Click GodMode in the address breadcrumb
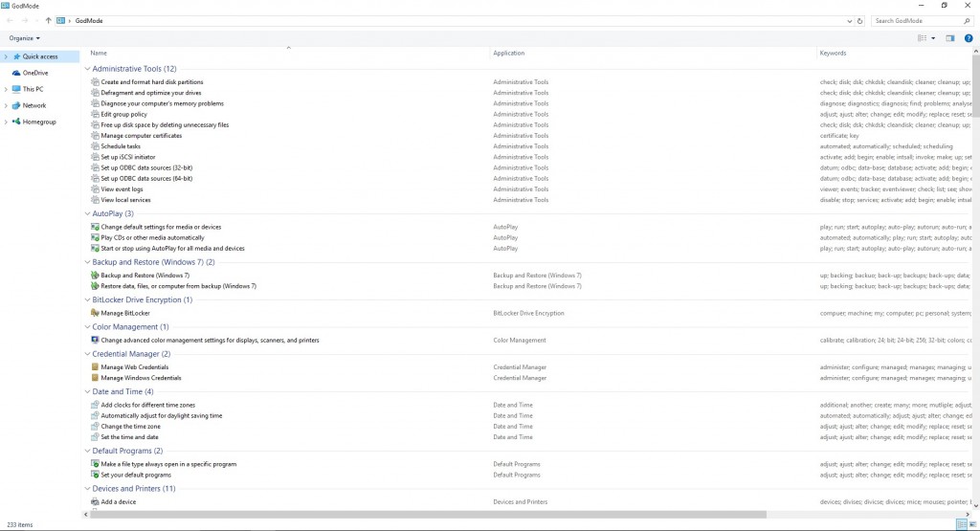980x531 pixels. [x=89, y=21]
